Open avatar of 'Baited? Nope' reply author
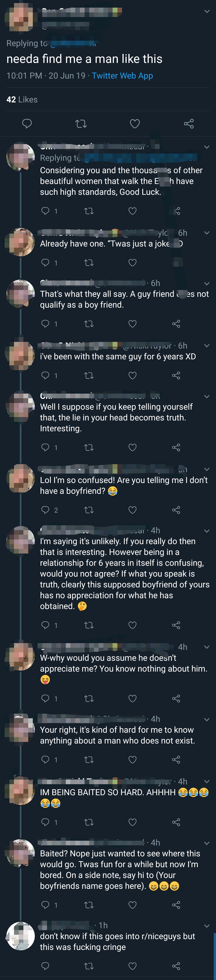The height and width of the screenshot is (980, 216). [20, 853]
